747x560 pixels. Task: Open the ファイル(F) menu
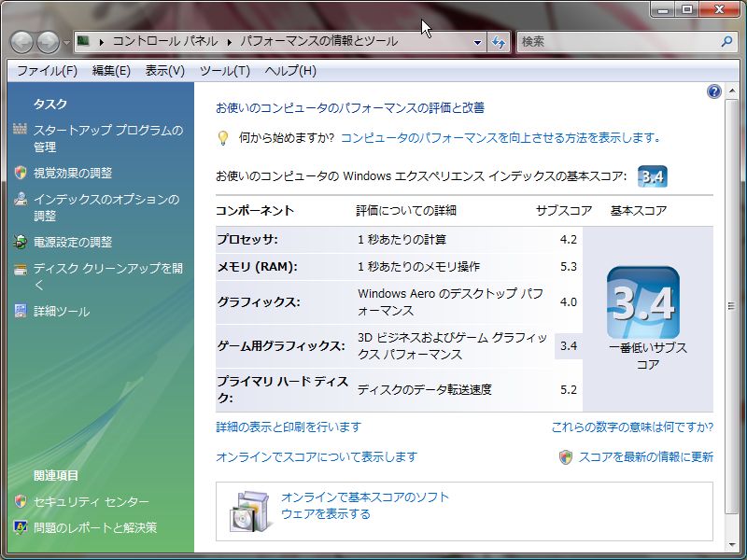[48, 71]
